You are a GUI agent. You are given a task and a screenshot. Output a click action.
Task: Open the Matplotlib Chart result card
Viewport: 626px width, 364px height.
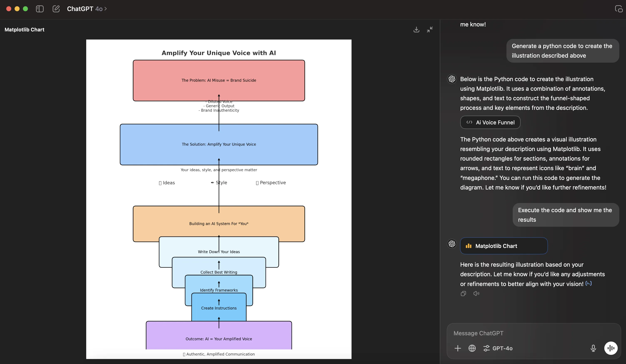pyautogui.click(x=504, y=246)
